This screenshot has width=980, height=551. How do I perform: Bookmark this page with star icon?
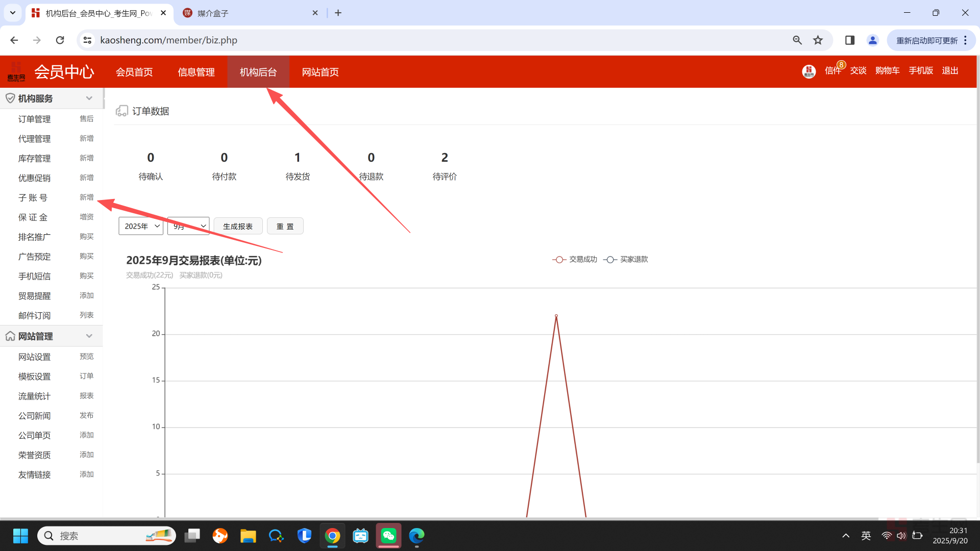(818, 40)
